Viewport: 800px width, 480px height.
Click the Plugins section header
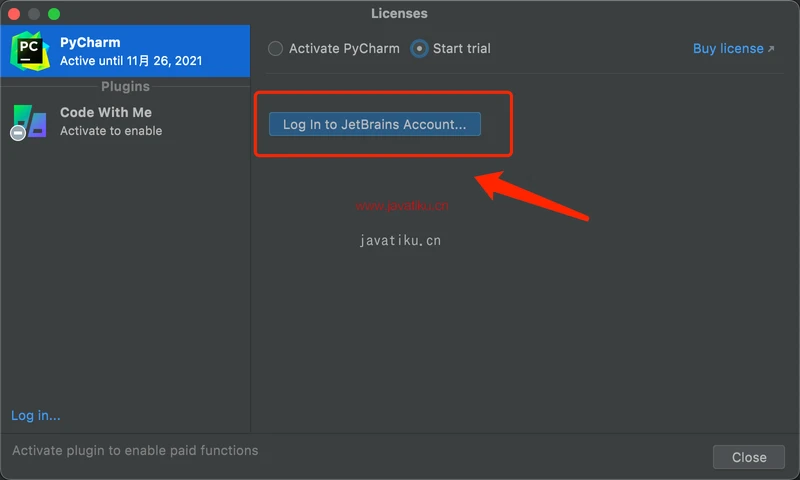pos(125,87)
